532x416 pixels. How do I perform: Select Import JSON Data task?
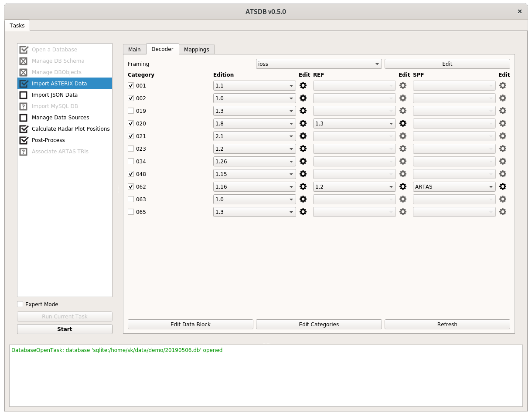pyautogui.click(x=65, y=95)
